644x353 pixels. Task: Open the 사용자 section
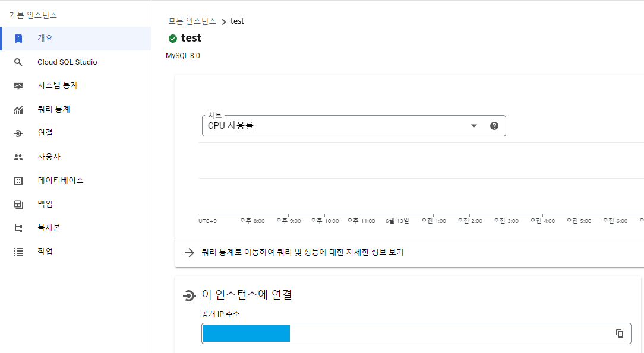tap(75, 157)
